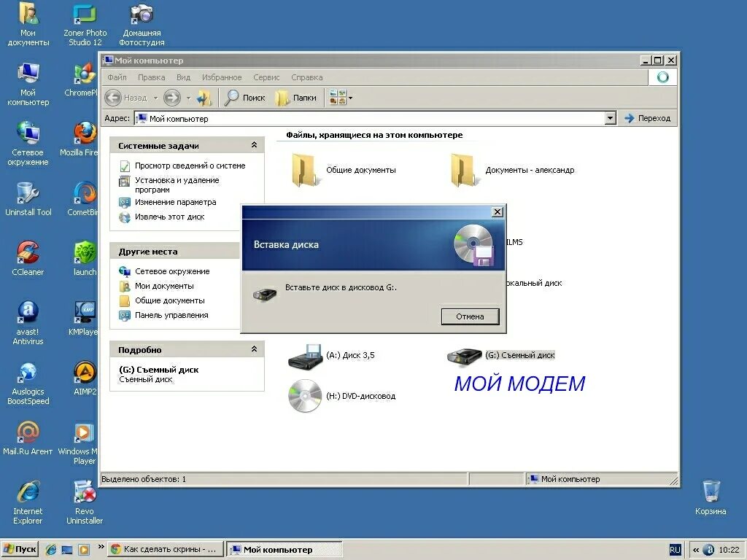Open the Файл menu

pos(117,77)
